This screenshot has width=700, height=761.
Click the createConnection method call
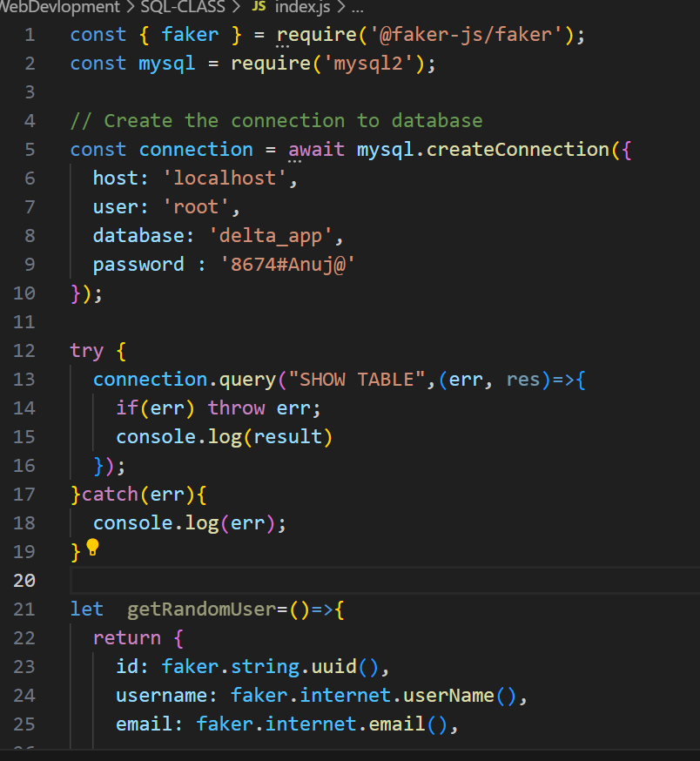click(x=517, y=150)
